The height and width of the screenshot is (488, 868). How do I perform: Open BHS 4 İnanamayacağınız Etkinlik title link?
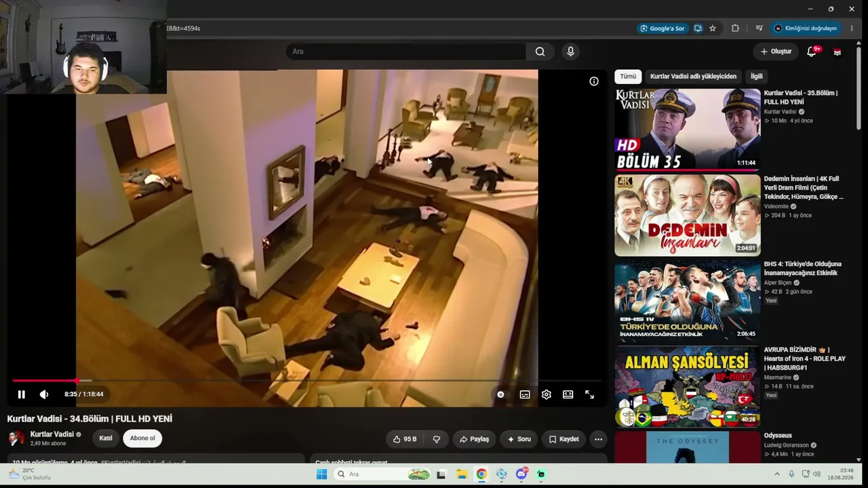pyautogui.click(x=803, y=268)
